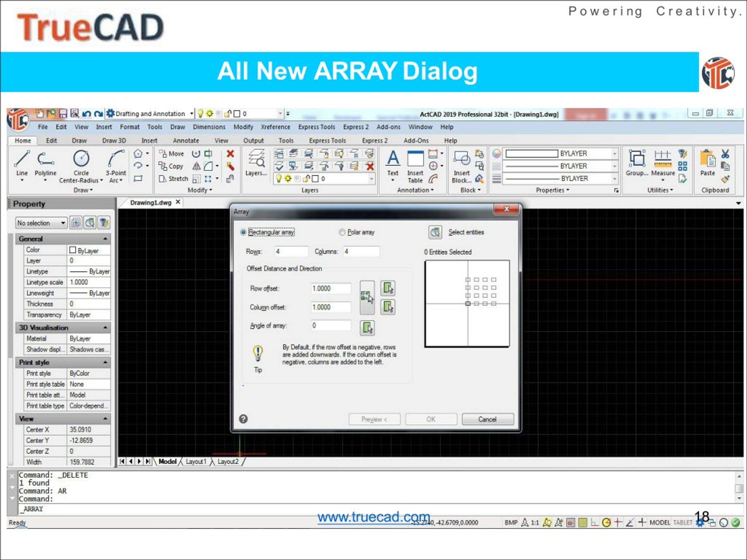The image size is (747, 560).
Task: Toggle TABLET in status bar
Action: point(683,523)
